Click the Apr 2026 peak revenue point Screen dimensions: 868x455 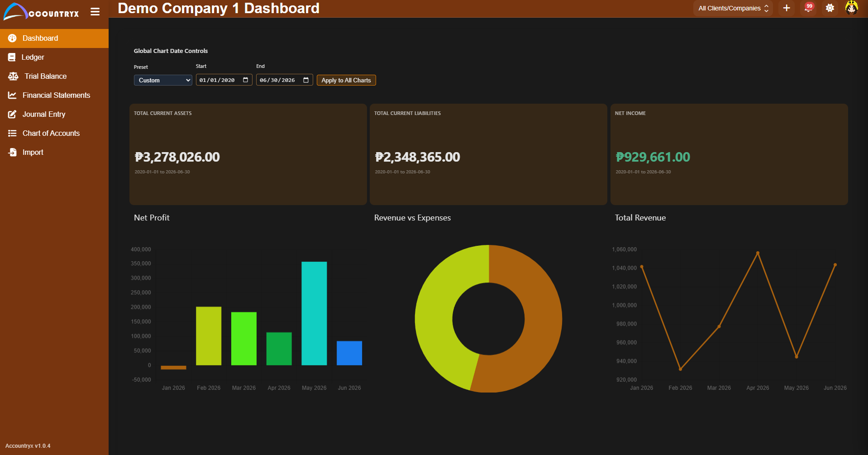click(x=758, y=253)
